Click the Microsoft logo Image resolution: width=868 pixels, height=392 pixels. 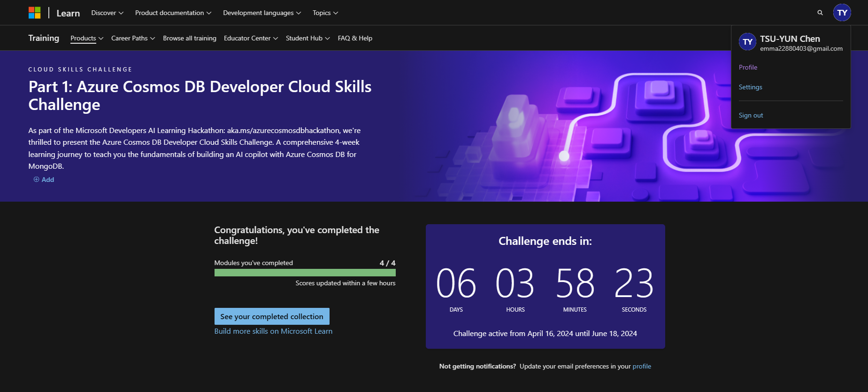pos(34,13)
